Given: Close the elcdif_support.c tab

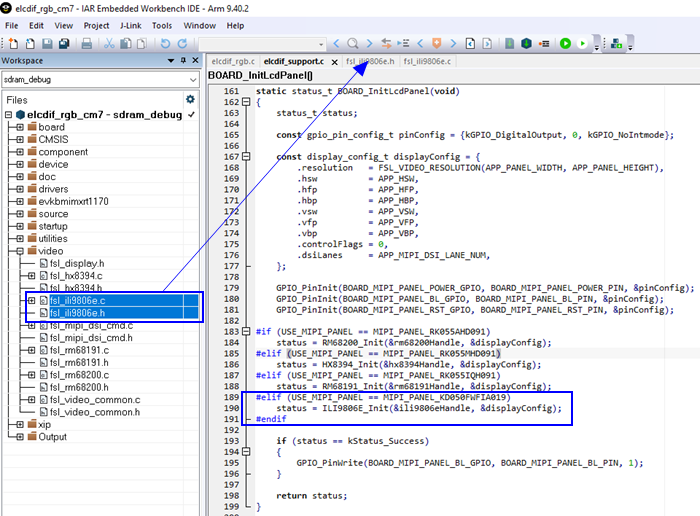Looking at the screenshot, I should [x=334, y=62].
